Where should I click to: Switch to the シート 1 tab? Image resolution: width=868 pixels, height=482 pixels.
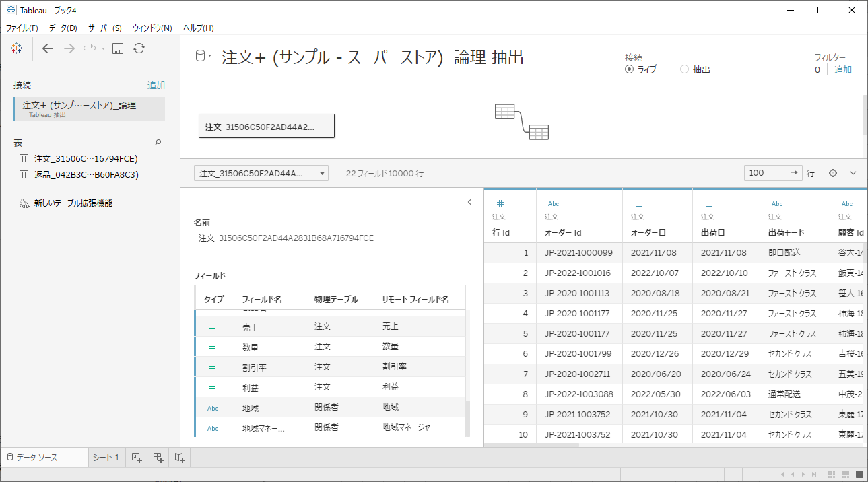point(106,458)
